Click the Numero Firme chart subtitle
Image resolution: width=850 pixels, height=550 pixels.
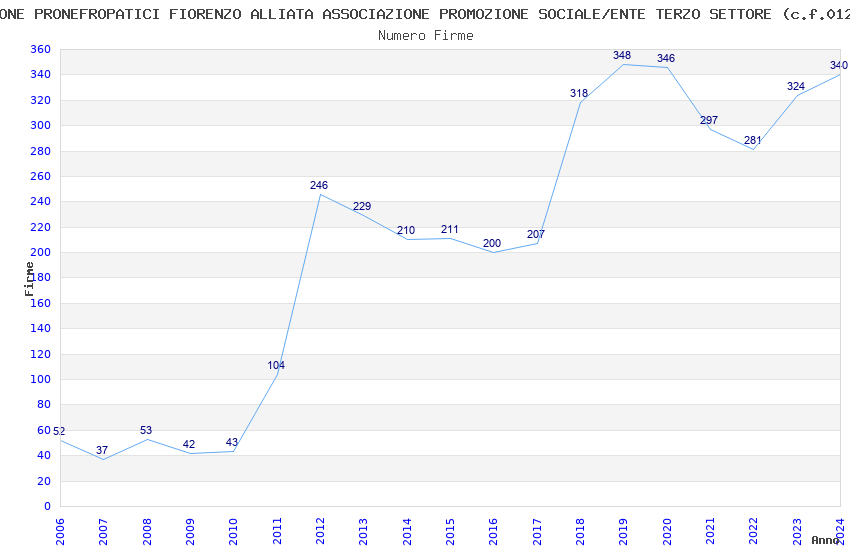(426, 36)
